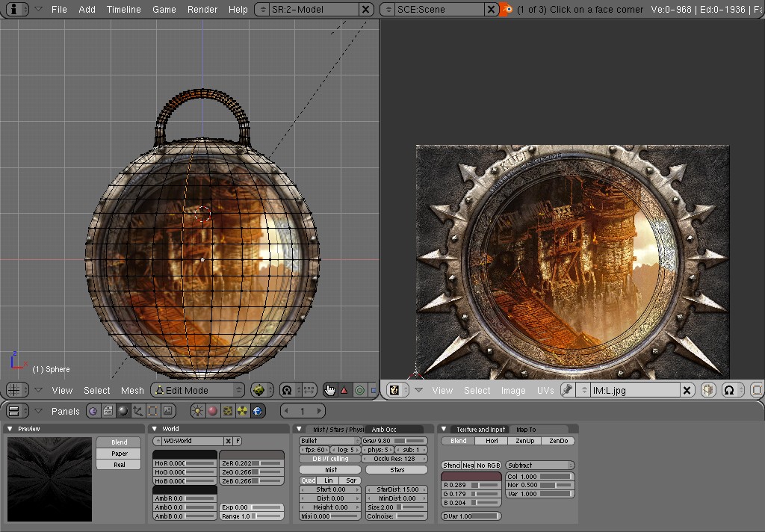Open the Radiosity buttons icon
Screen dimensions: 765x532
(243, 411)
